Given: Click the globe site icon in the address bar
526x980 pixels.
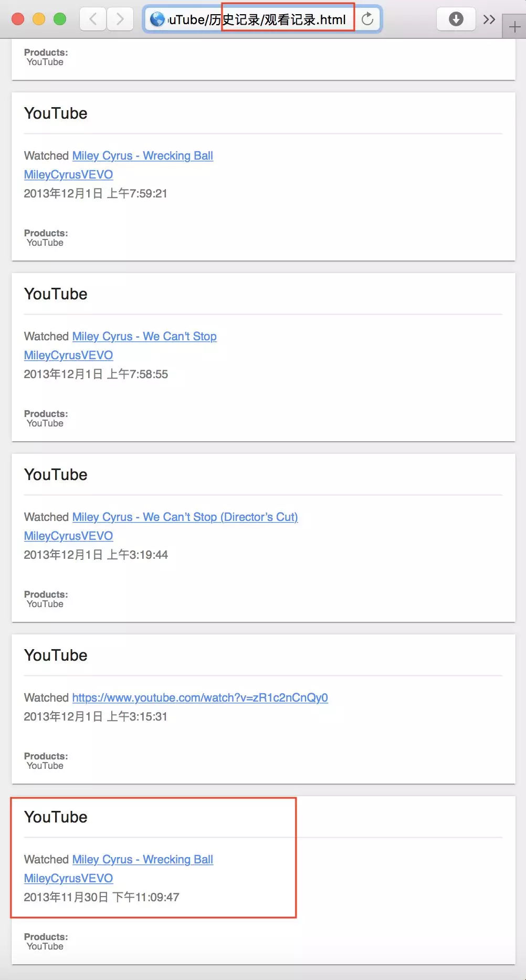Looking at the screenshot, I should click(157, 19).
